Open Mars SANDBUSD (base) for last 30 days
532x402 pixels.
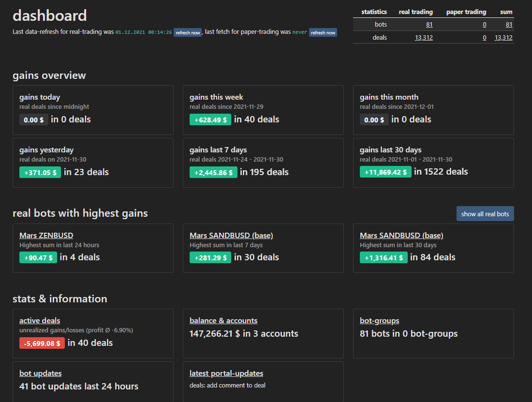coord(401,236)
